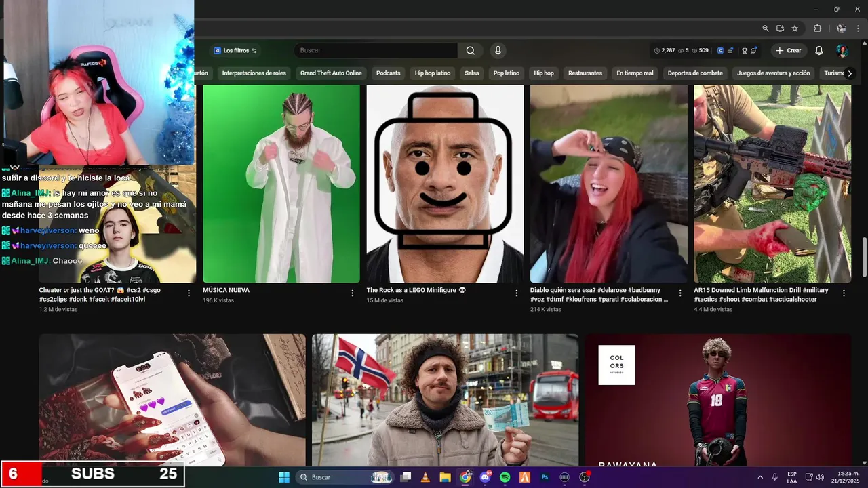Select the En tiempo real chip
Screen dimensions: 868x488
point(635,73)
